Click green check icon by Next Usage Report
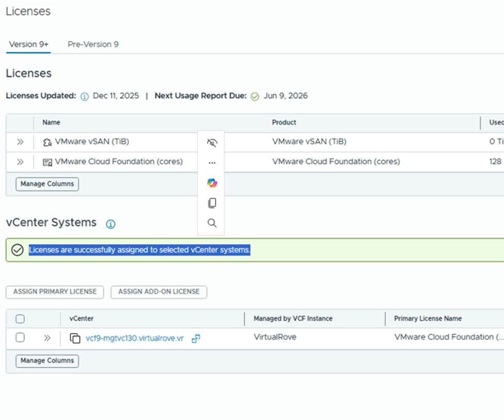 click(254, 97)
